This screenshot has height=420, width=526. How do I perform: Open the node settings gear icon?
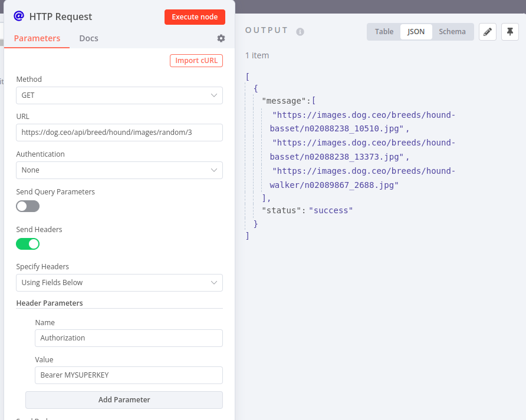click(221, 38)
